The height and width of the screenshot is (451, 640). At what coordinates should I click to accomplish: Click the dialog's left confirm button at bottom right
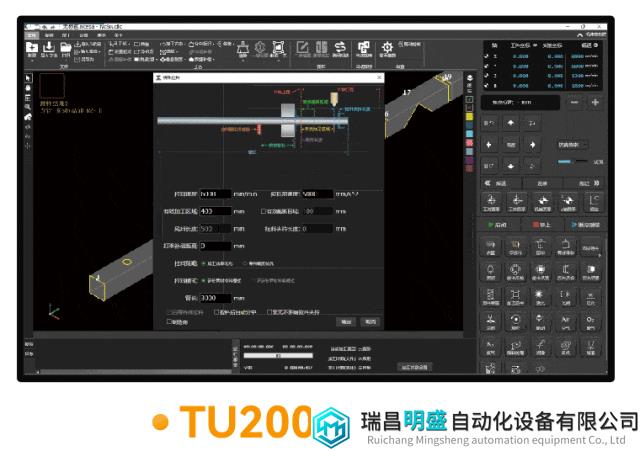pos(346,322)
